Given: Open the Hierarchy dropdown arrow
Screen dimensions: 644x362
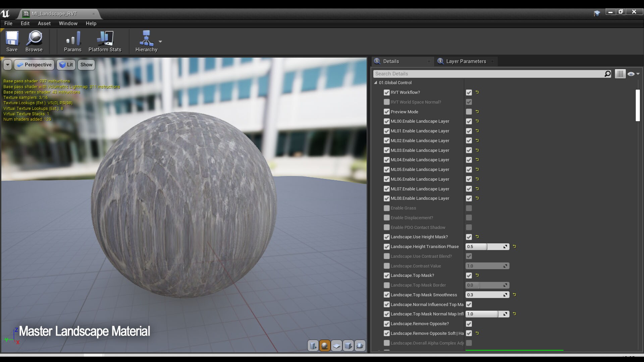Looking at the screenshot, I should click(160, 42).
